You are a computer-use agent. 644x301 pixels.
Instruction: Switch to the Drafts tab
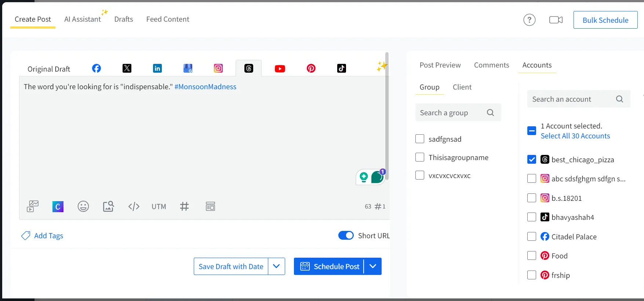click(124, 19)
